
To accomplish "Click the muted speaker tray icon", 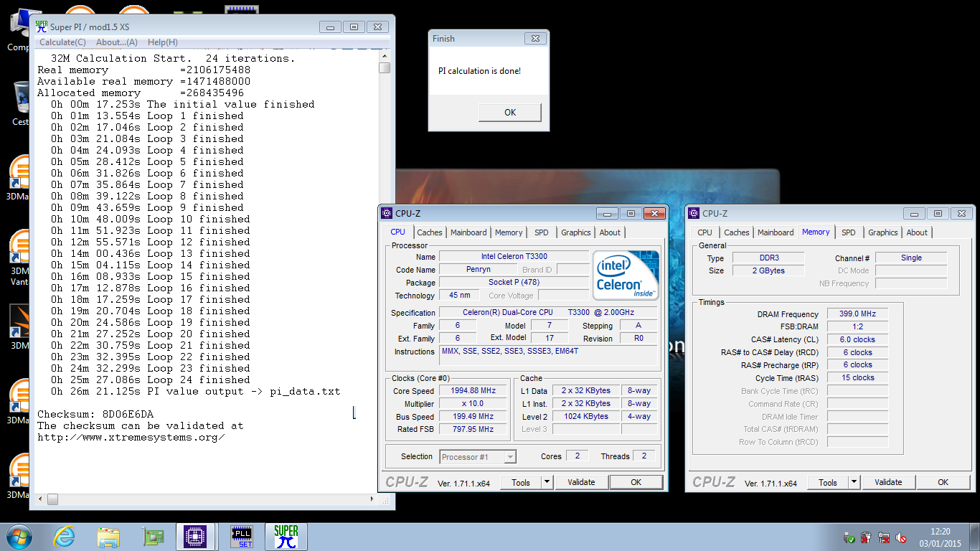I will [902, 537].
